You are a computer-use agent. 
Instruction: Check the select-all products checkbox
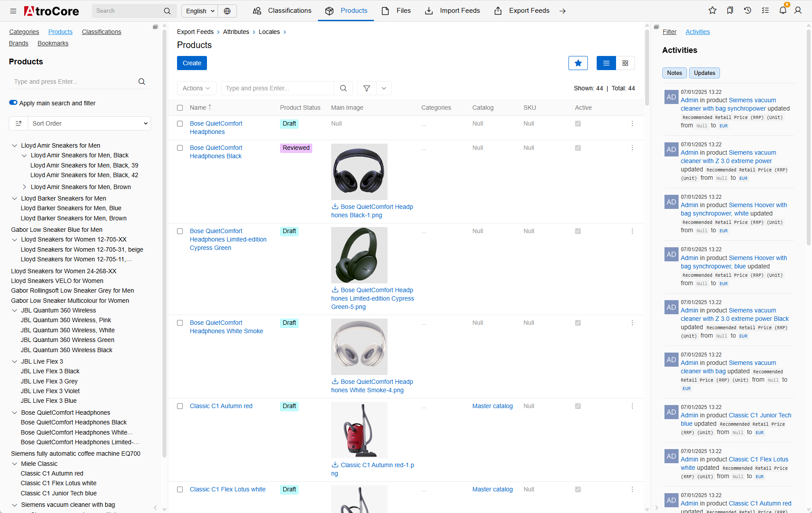pyautogui.click(x=180, y=108)
